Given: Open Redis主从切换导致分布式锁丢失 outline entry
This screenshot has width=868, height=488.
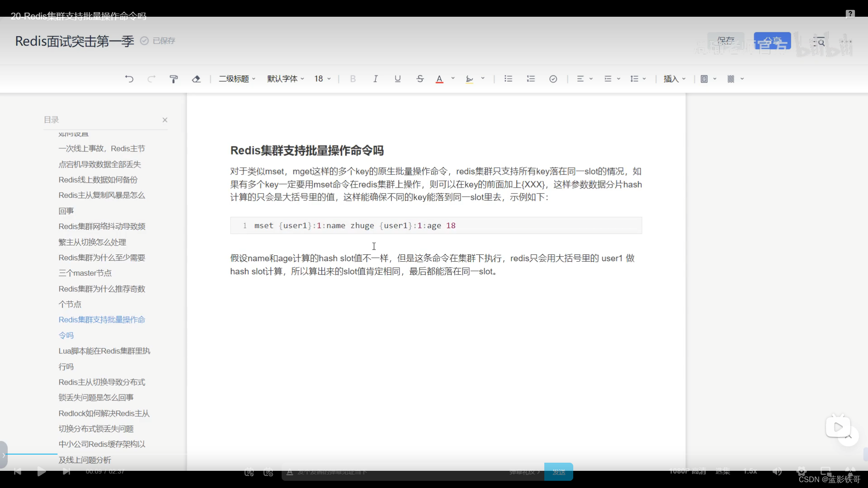Looking at the screenshot, I should tap(102, 390).
